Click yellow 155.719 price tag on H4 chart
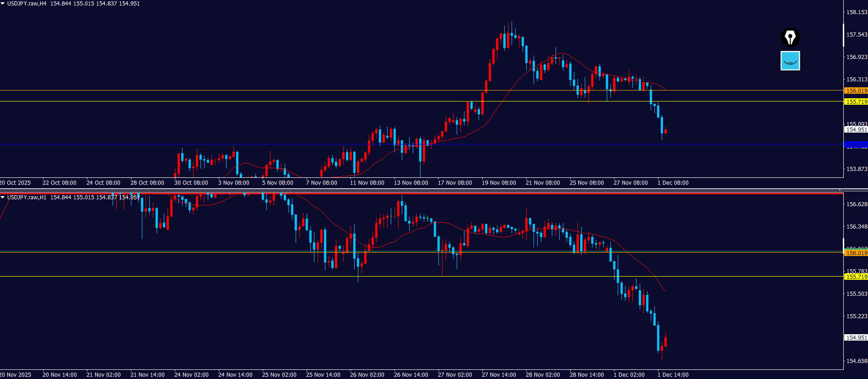Screen dimensions: 868x379 pos(856,102)
